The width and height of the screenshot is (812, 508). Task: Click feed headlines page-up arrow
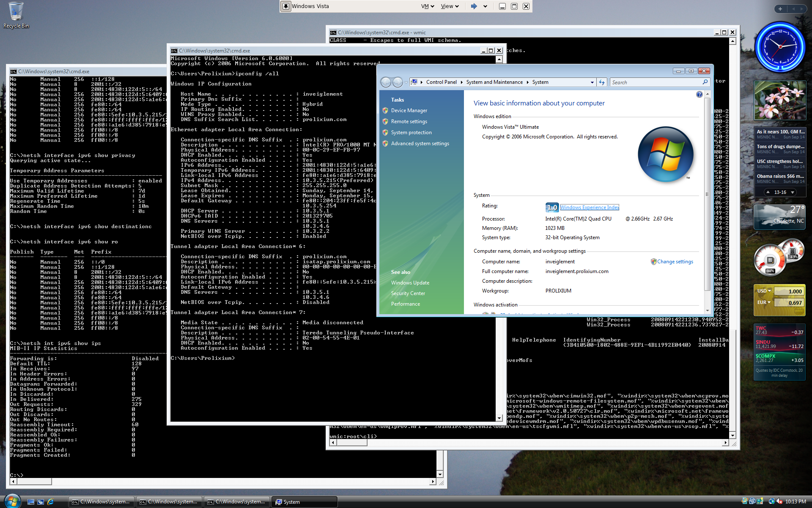pyautogui.click(x=768, y=193)
